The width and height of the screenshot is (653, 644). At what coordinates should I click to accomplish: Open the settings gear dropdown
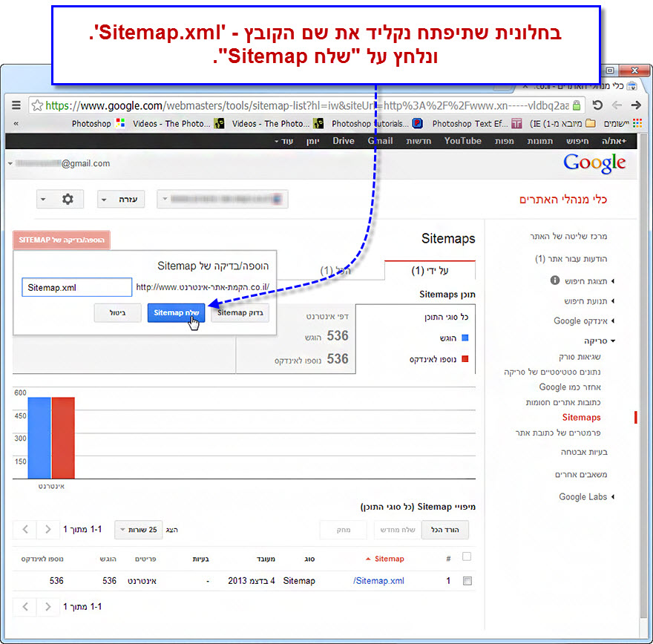tap(59, 199)
